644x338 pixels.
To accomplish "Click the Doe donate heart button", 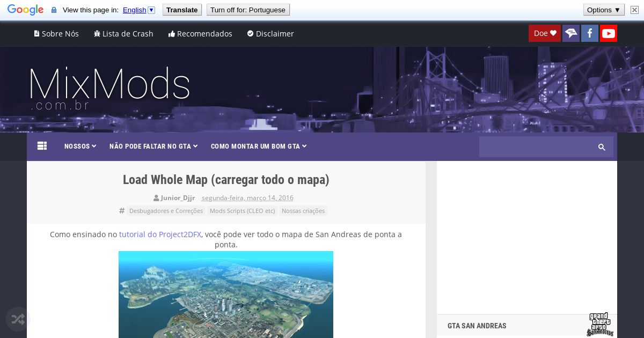I will 545,33.
